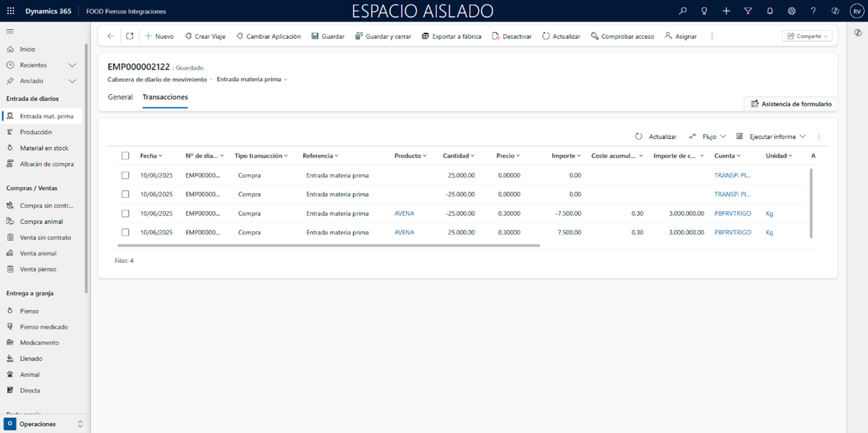The image size is (868, 433).
Task: Open the PBPRVTRIGO account link
Action: 732,214
